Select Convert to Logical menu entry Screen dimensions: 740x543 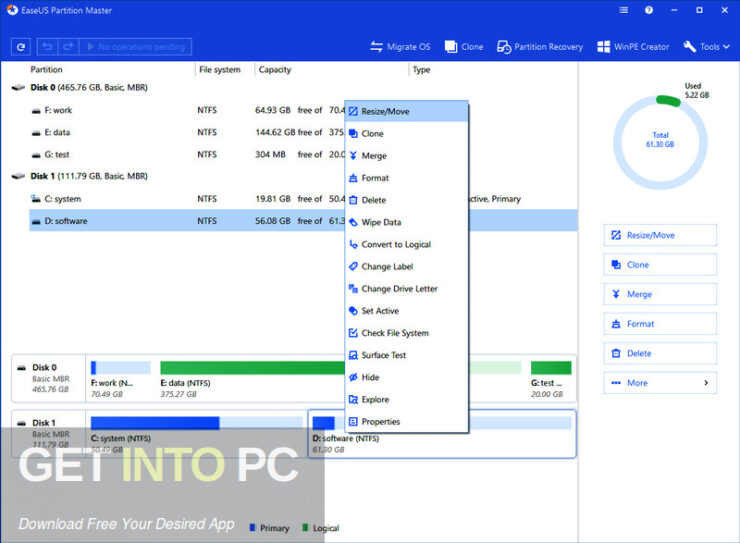click(x=407, y=244)
